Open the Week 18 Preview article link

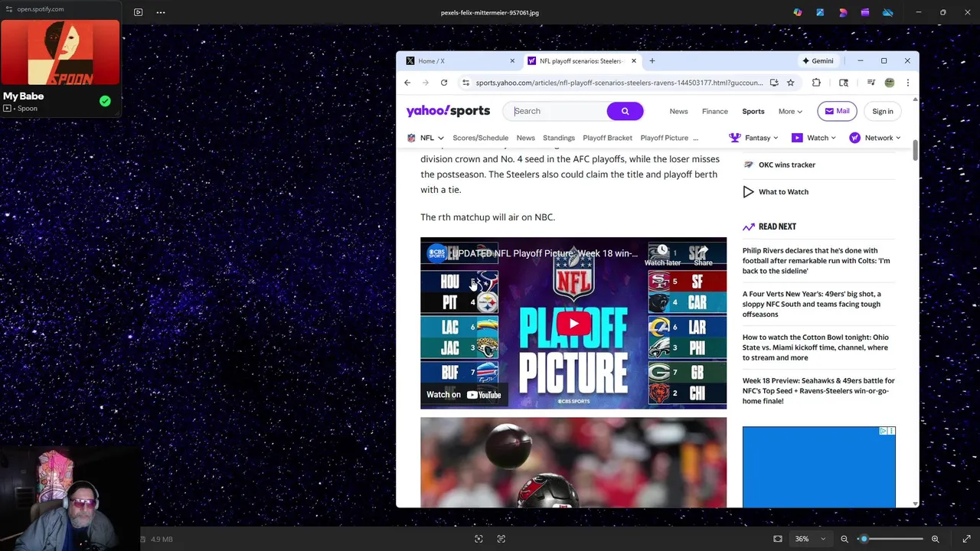click(818, 390)
